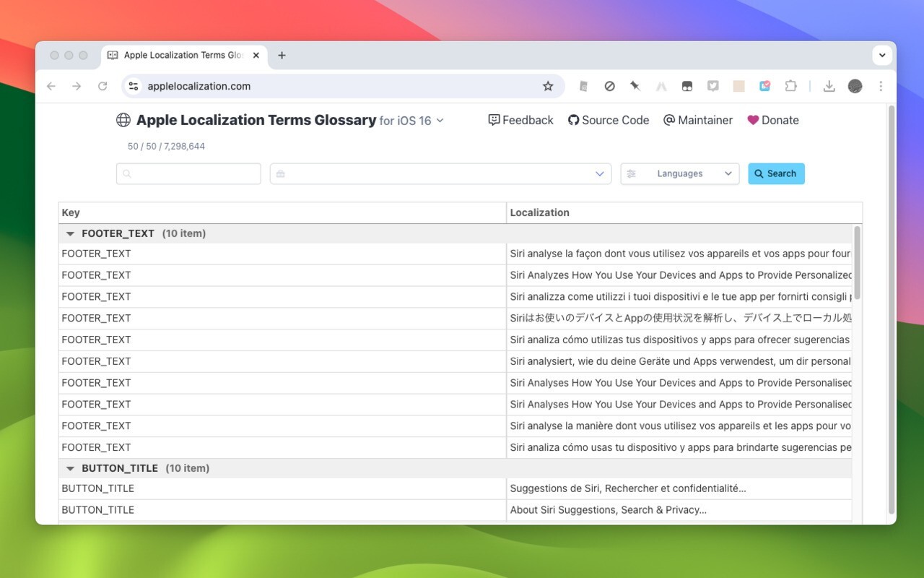Open the Languages dropdown
Screen dimensions: 924x578
[x=679, y=173]
